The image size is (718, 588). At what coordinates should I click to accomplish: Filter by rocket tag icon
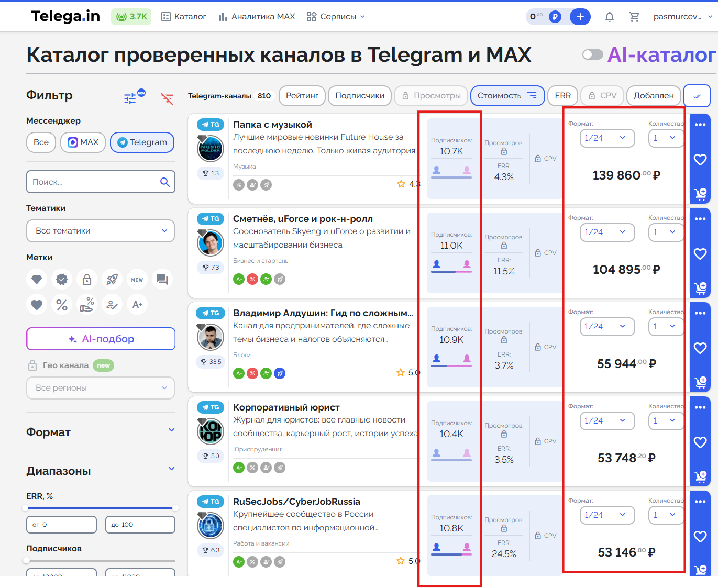[x=112, y=280]
